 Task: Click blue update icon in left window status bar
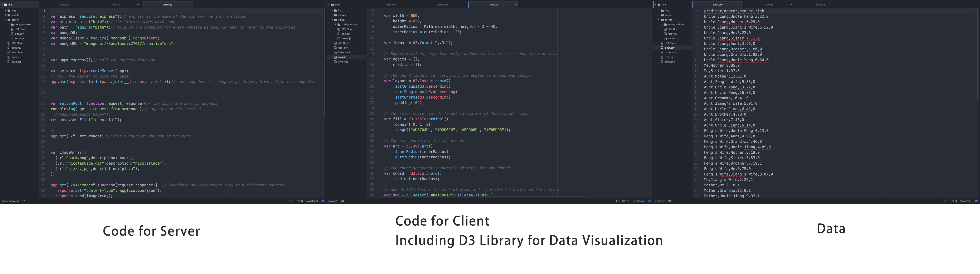(323, 201)
